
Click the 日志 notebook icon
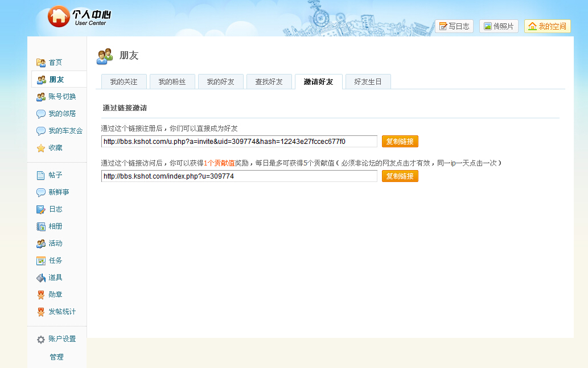(40, 209)
